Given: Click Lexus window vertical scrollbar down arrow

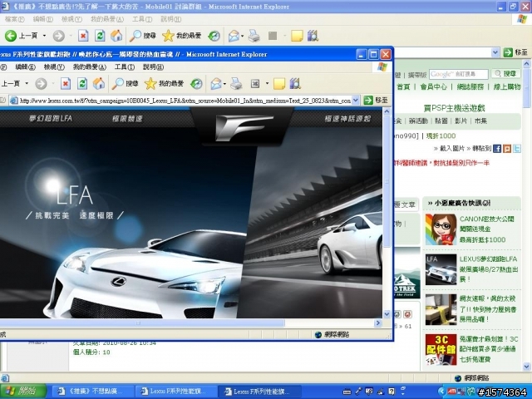Looking at the screenshot, I should [x=387, y=314].
